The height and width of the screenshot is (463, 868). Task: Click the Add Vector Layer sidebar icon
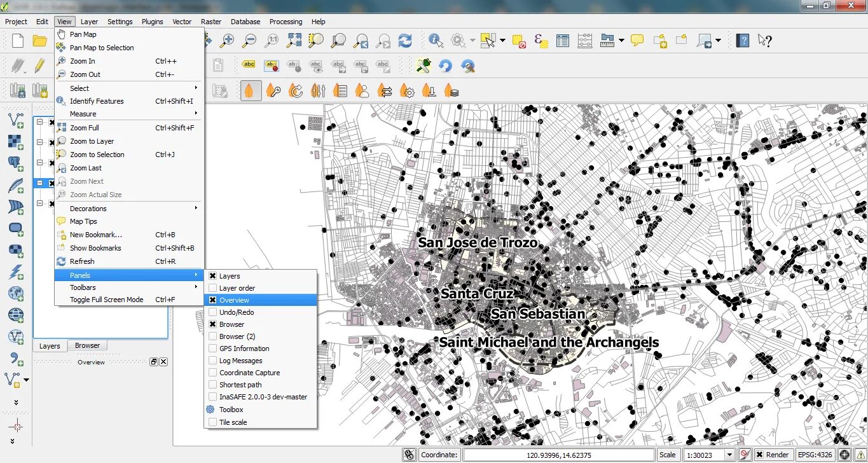(16, 120)
